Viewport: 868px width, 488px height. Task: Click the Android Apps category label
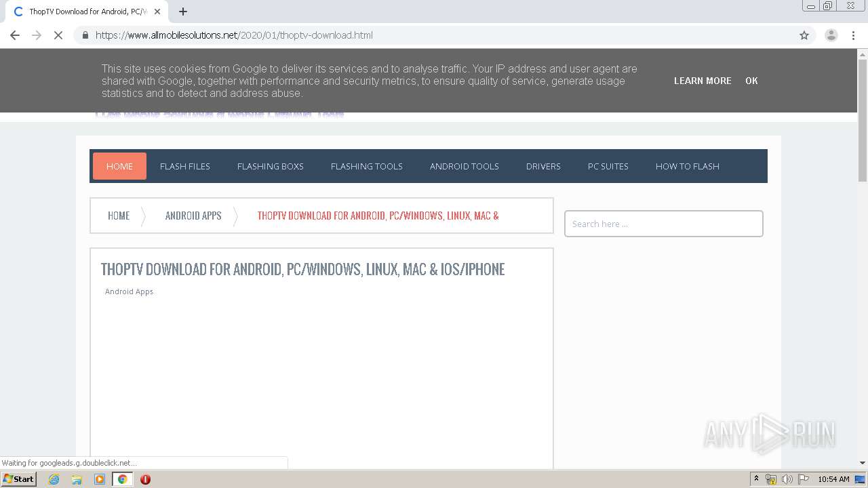click(x=129, y=291)
